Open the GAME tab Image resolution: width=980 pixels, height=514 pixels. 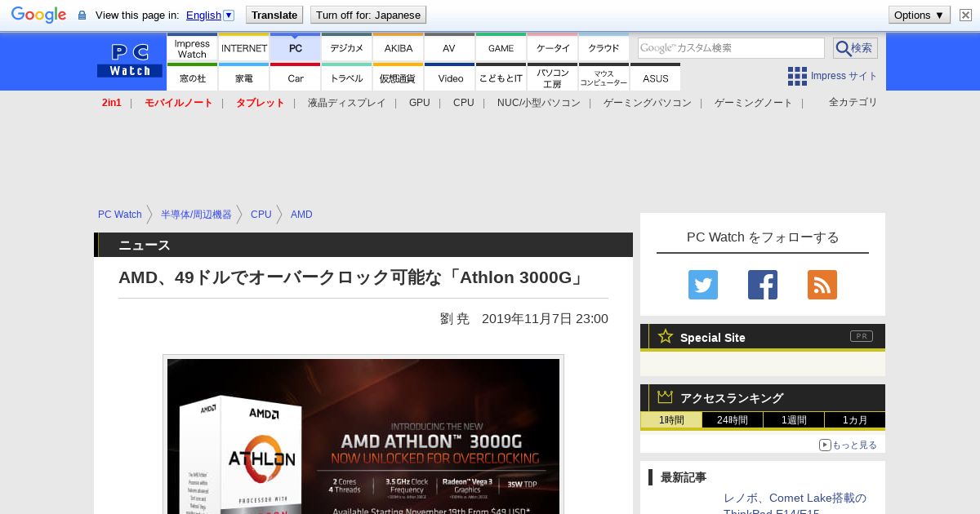point(501,48)
